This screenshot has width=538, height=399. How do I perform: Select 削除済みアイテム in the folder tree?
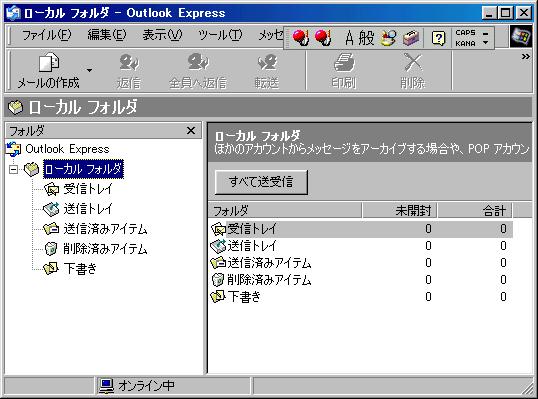[x=105, y=249]
